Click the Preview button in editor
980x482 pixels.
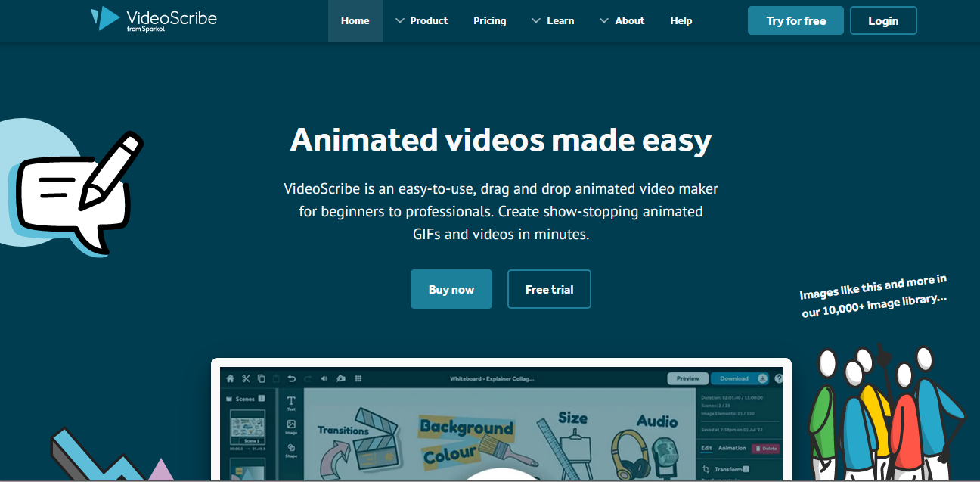tap(687, 378)
